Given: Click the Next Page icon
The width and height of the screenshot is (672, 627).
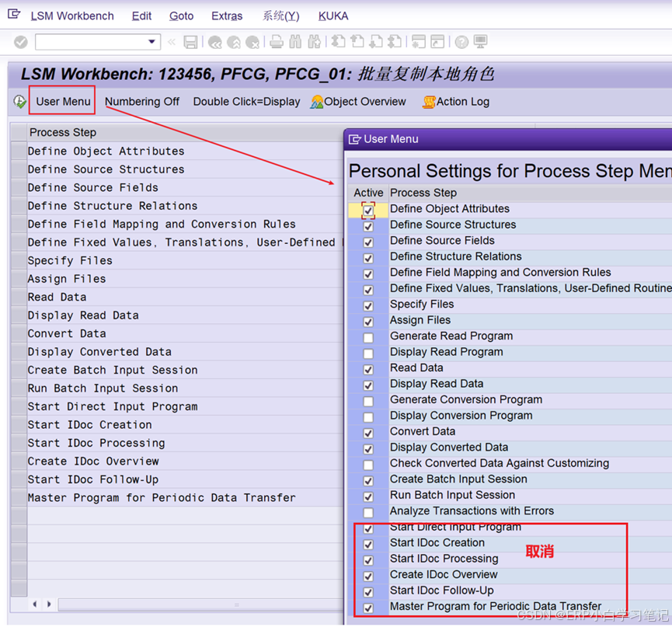Looking at the screenshot, I should 376,42.
